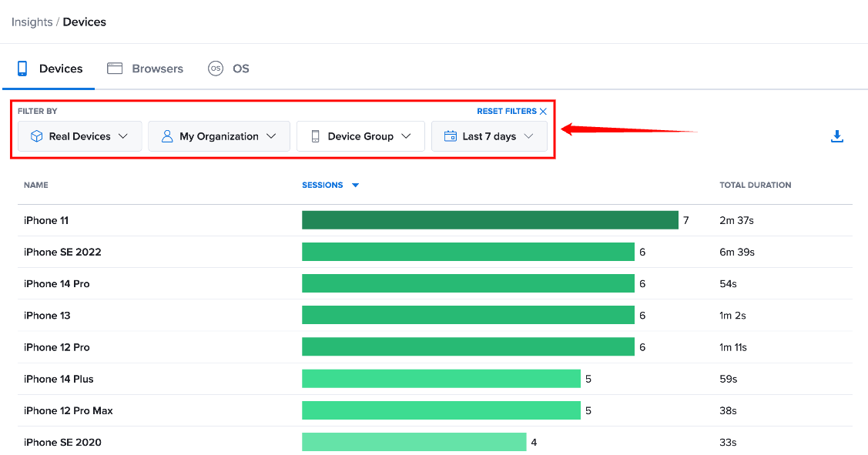
Task: Select the iPhone SE 2020 row name
Action: click(x=62, y=442)
